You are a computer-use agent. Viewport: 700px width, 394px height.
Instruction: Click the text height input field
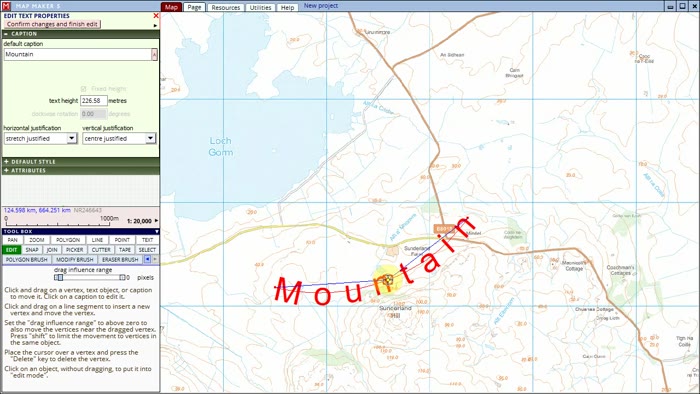click(94, 101)
